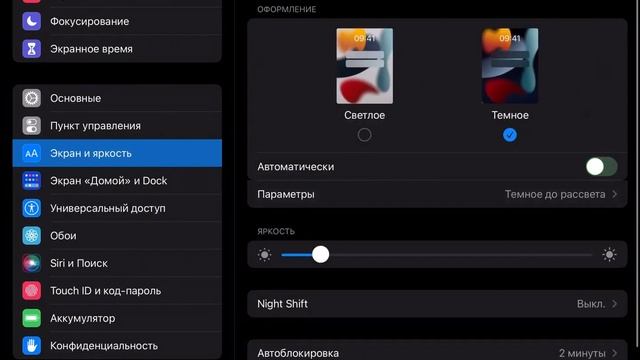Tap the Пункт управления switches icon

pos(31,126)
